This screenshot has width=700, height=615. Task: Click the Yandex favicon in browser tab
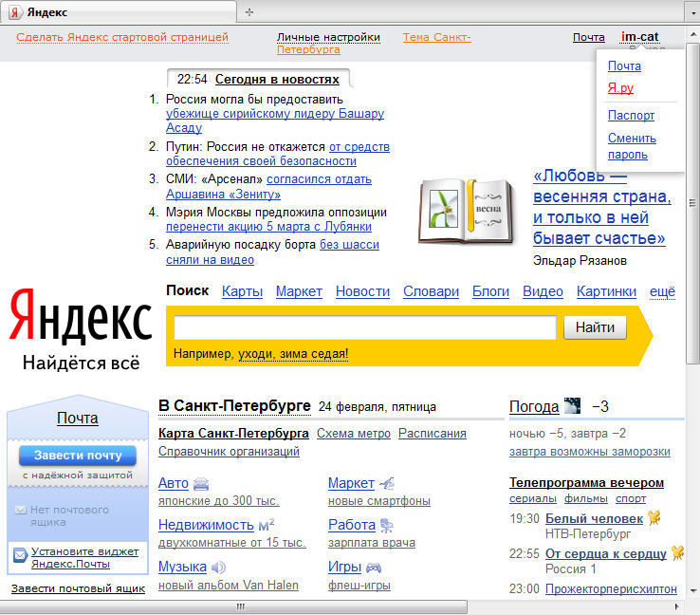coord(15,12)
